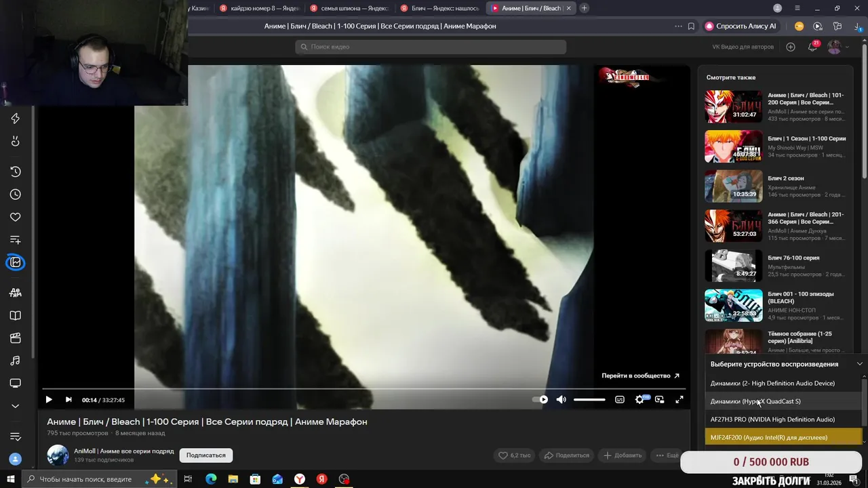This screenshot has height=488, width=868.
Task: Adjust the player volume slider
Action: coord(589,400)
